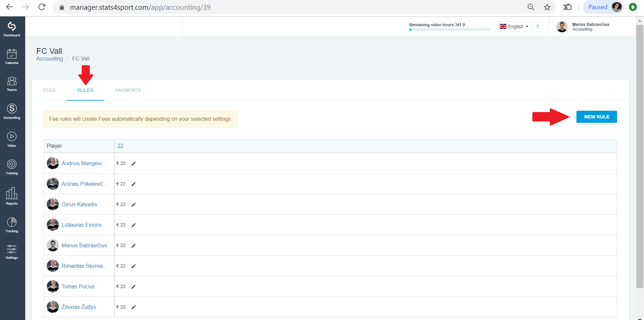The image size is (644, 320).
Task: Open the Reports sidebar section
Action: [x=12, y=196]
